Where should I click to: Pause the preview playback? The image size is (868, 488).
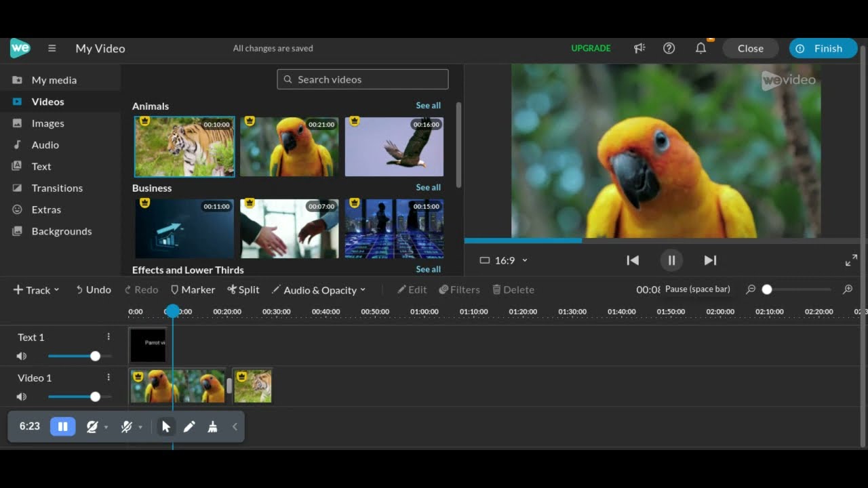pos(671,260)
